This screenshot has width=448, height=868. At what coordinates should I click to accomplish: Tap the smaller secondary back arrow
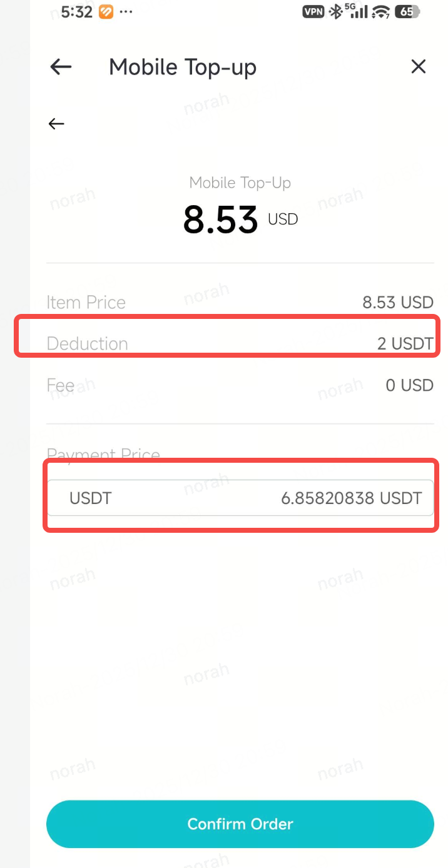[56, 124]
